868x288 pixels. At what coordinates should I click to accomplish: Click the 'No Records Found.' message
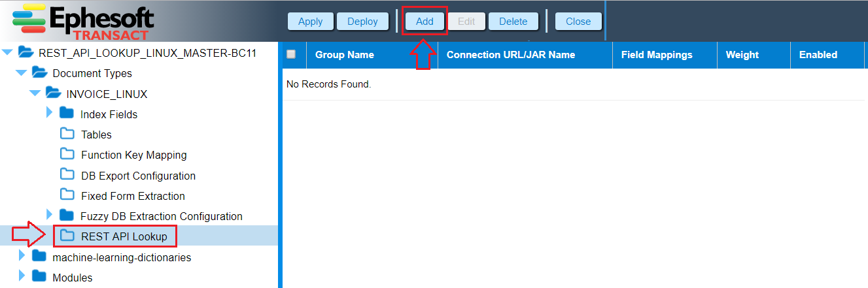point(329,85)
